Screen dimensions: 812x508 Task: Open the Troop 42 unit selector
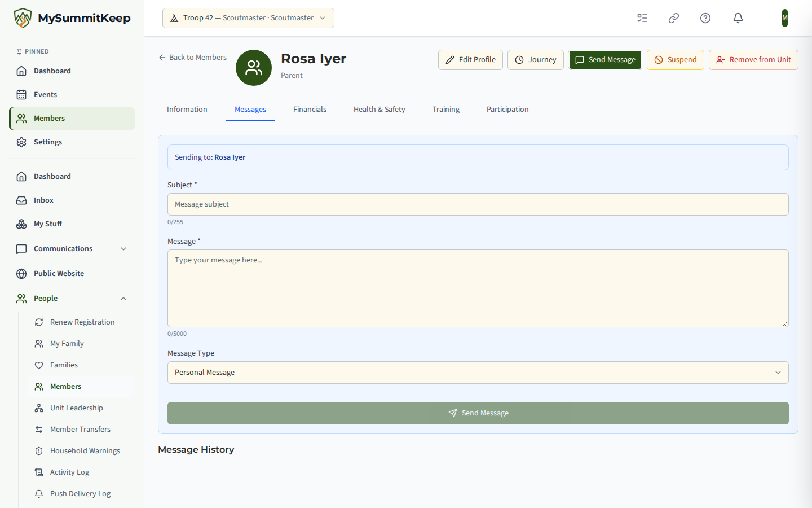click(x=248, y=18)
